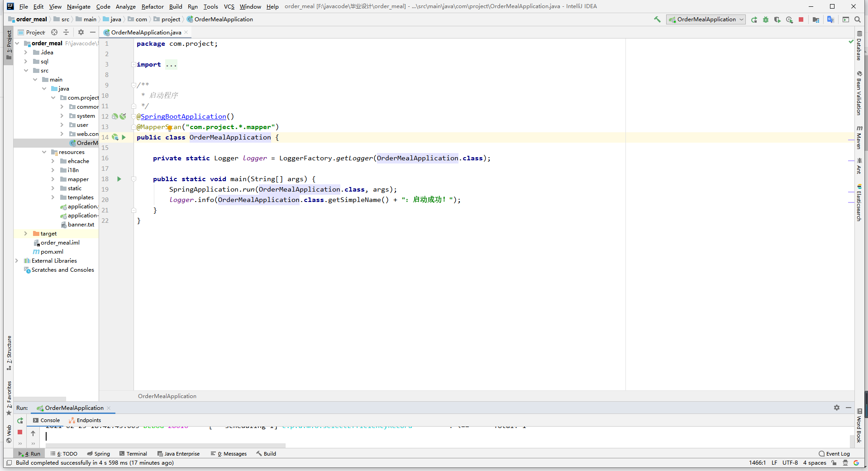Locate current file with the crosshair icon
Image resolution: width=868 pixels, height=471 pixels.
[54, 32]
